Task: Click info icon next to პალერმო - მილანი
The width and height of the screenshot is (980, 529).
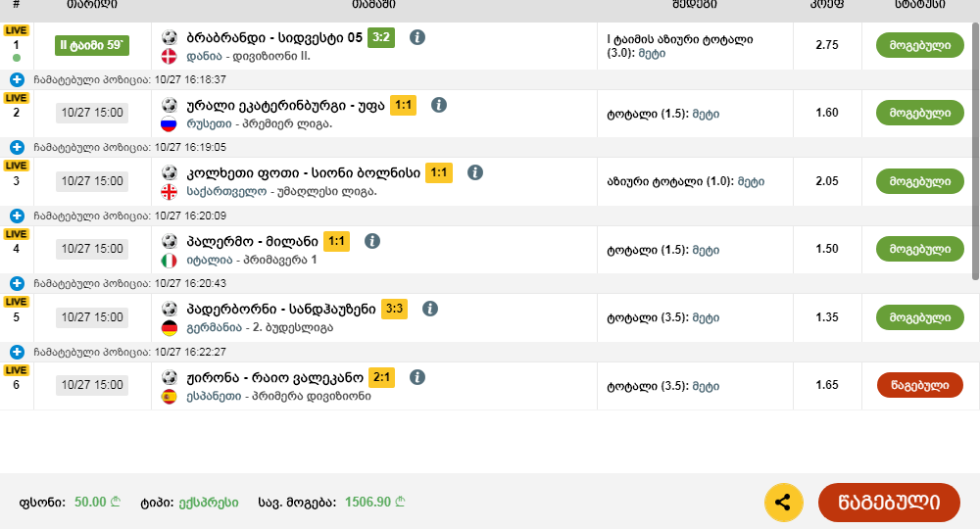Action: point(372,241)
